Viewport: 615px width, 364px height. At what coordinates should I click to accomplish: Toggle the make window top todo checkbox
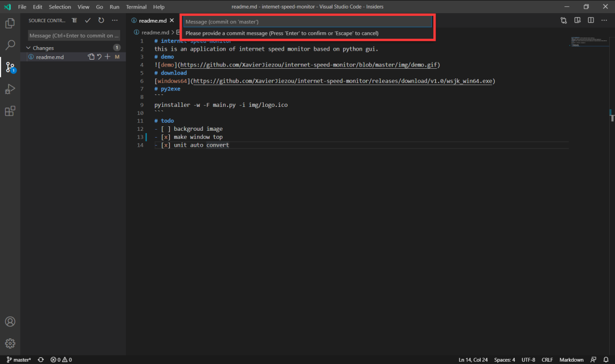(166, 136)
